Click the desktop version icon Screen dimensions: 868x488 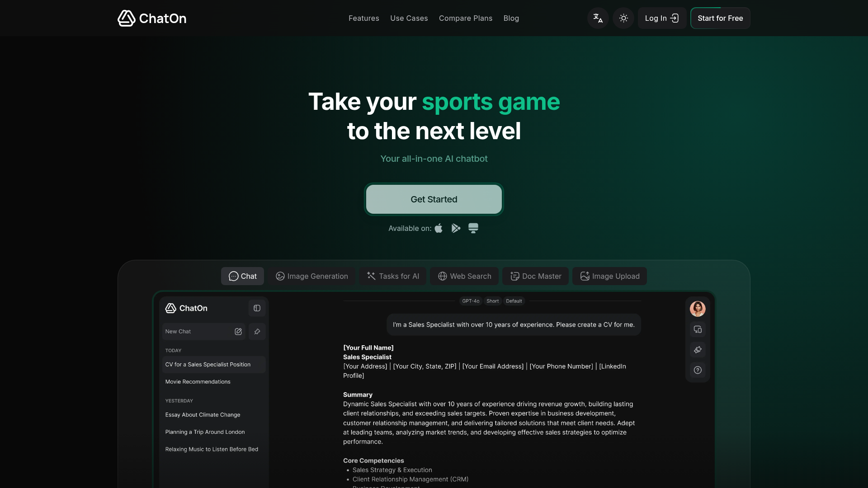473,228
